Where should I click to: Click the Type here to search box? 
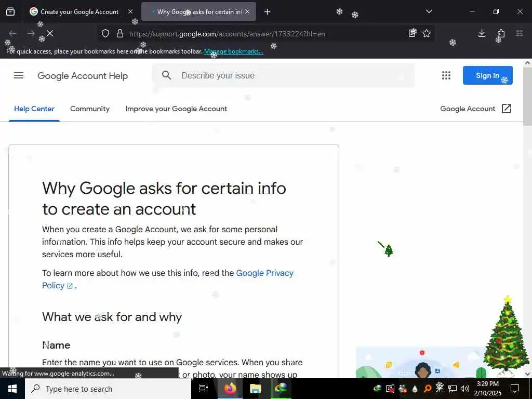(x=108, y=389)
